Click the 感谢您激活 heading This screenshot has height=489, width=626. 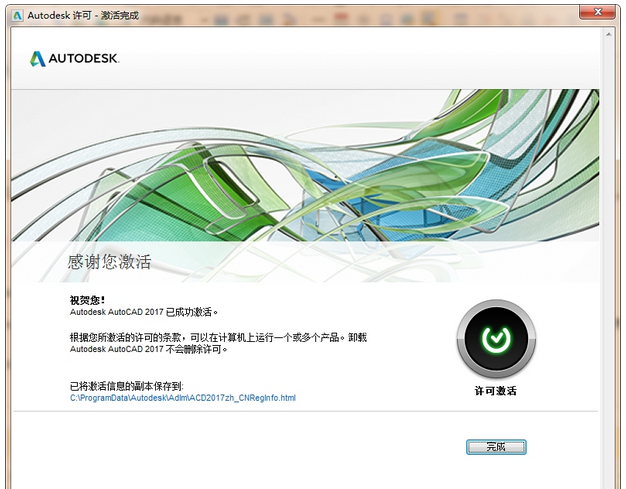tap(109, 262)
